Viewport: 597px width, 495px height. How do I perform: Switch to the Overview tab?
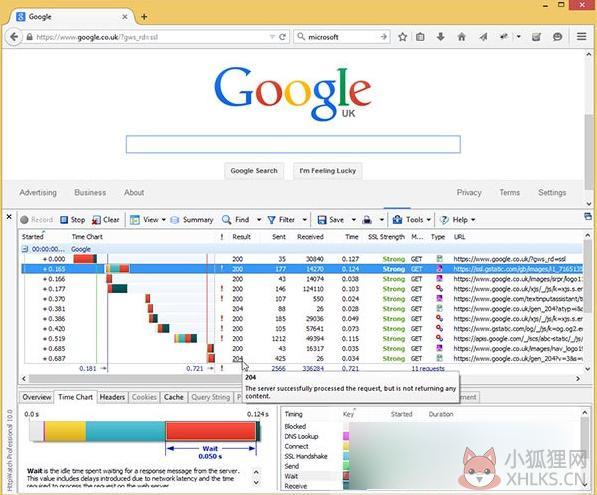(37, 397)
